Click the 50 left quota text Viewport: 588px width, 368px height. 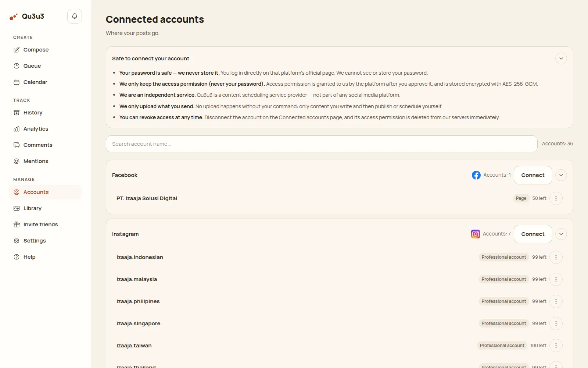tap(539, 198)
